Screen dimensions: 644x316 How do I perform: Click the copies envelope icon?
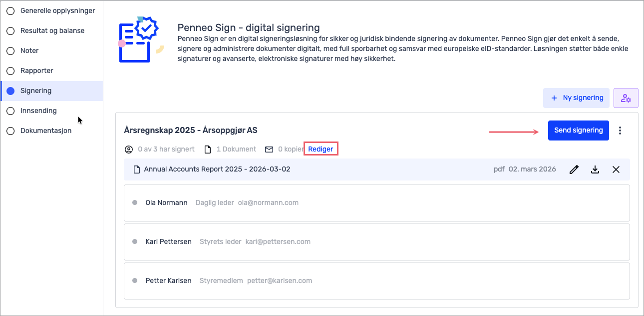[x=269, y=149]
